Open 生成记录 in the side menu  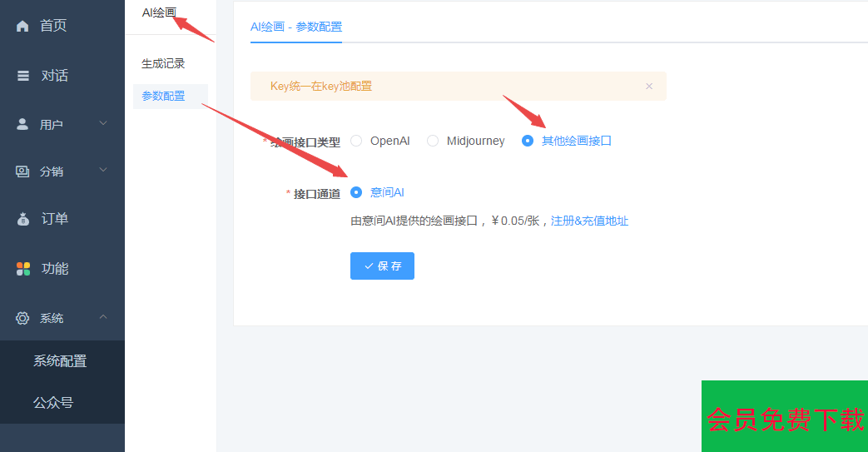163,63
